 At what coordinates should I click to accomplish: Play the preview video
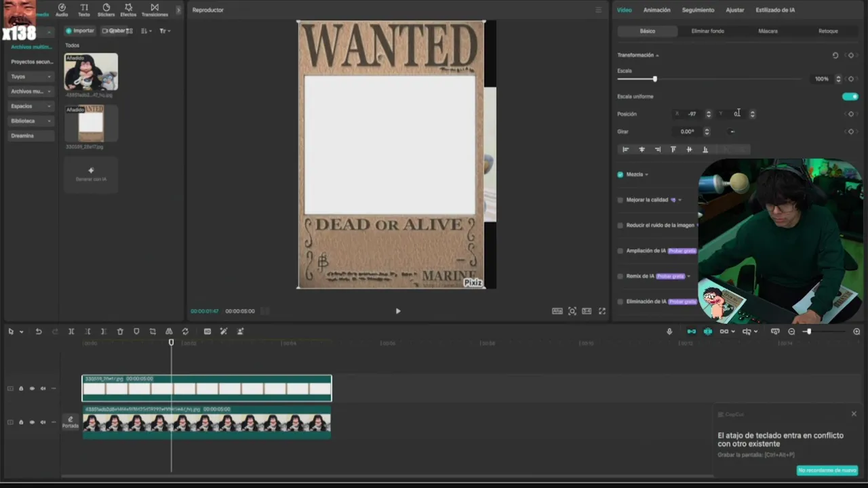[398, 311]
